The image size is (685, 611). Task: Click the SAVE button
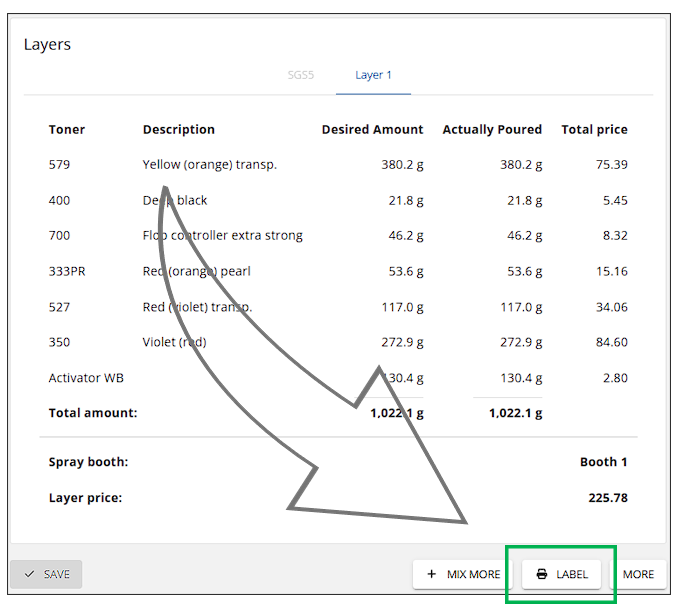46,574
